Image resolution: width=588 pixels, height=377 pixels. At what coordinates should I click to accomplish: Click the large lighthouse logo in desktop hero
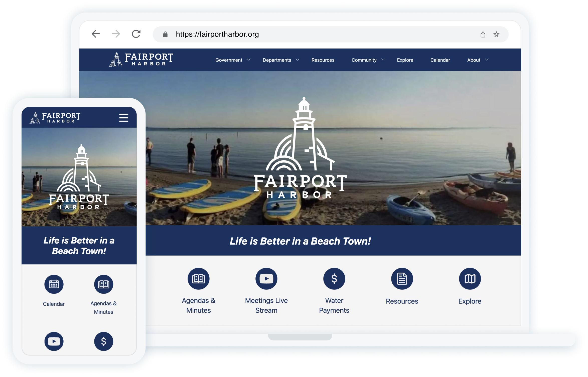[301, 148]
